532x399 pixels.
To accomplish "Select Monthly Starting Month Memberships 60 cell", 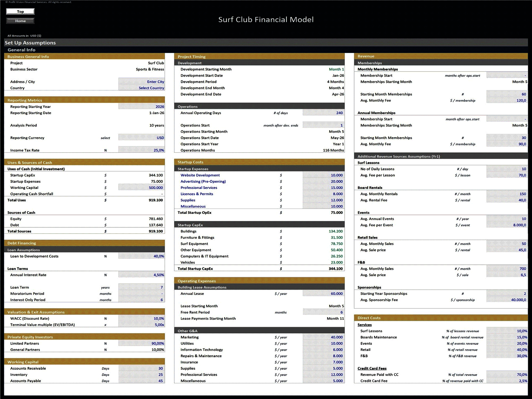I will click(507, 94).
